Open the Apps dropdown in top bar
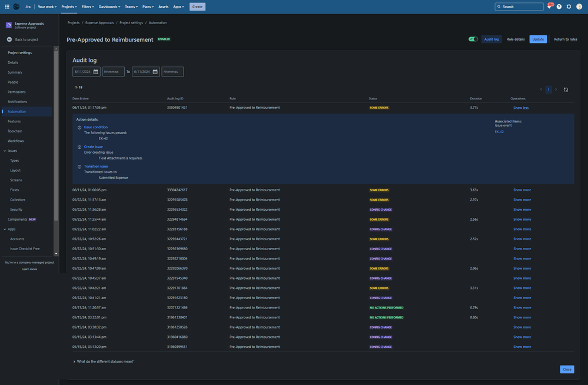The height and width of the screenshot is (385, 588). (x=178, y=6)
